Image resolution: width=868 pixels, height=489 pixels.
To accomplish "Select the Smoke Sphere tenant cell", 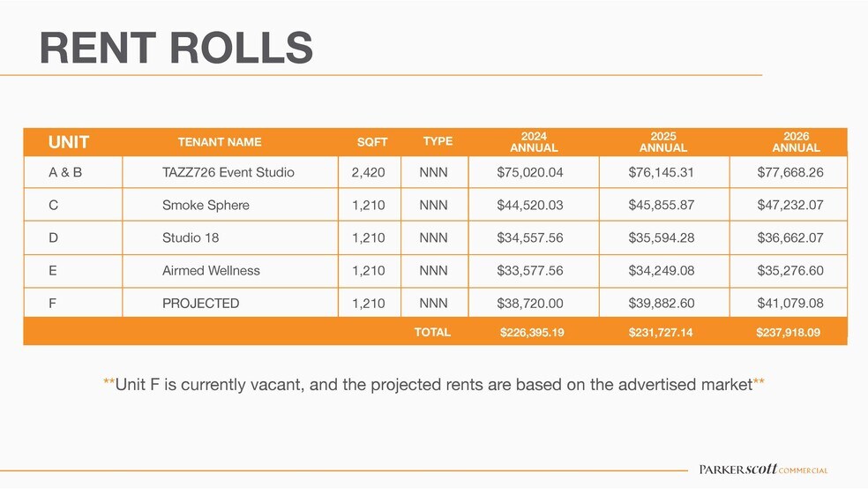I will click(206, 205).
